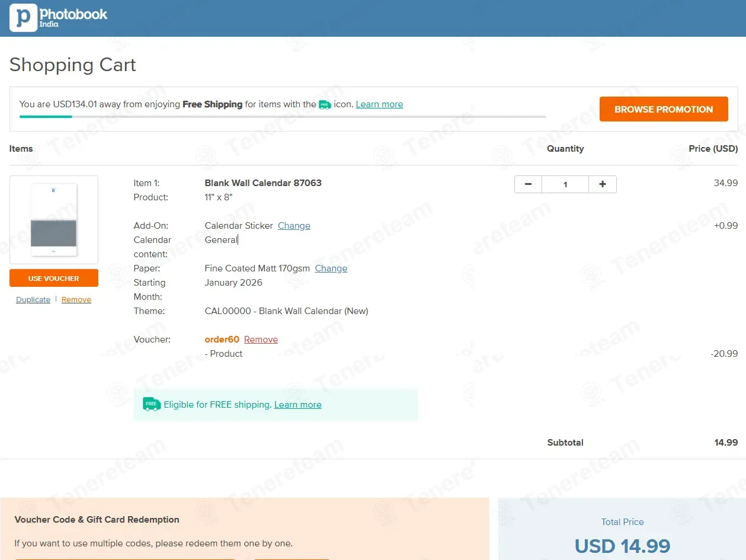746x560 pixels.
Task: Remove the order60 voucher
Action: [261, 340]
